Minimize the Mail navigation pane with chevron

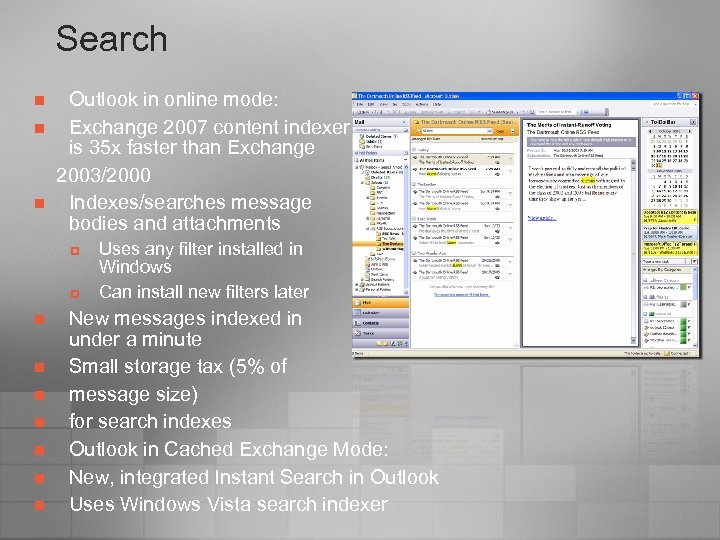(404, 122)
